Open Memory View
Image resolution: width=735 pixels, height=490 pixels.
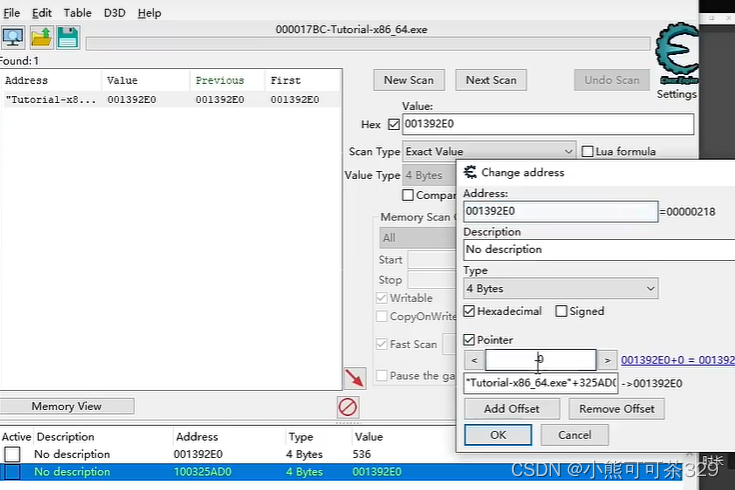[x=67, y=406]
